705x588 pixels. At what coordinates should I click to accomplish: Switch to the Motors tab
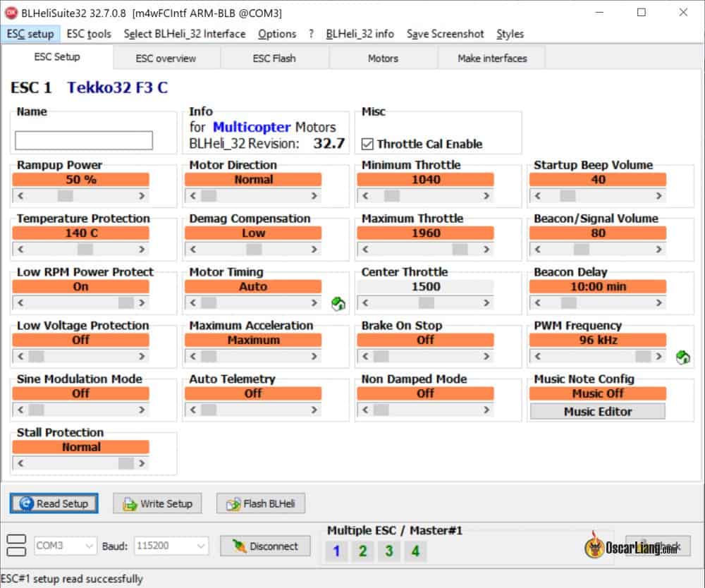tap(383, 58)
